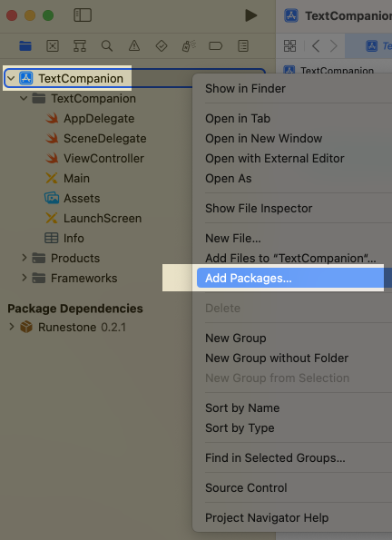This screenshot has width=392, height=540.
Task: Select the ViewController Swift file
Action: point(94,159)
